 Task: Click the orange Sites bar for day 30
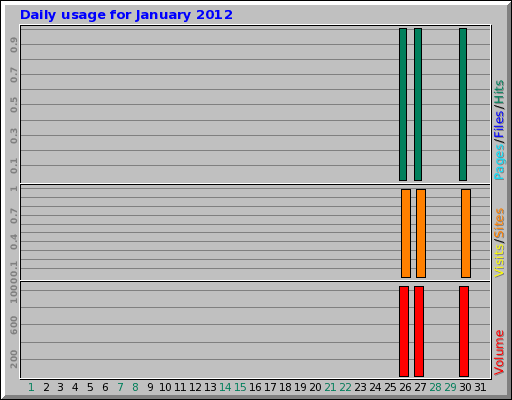click(466, 233)
